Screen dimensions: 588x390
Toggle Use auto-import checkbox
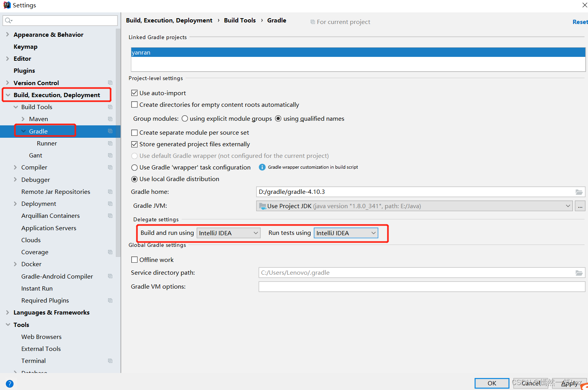[134, 93]
